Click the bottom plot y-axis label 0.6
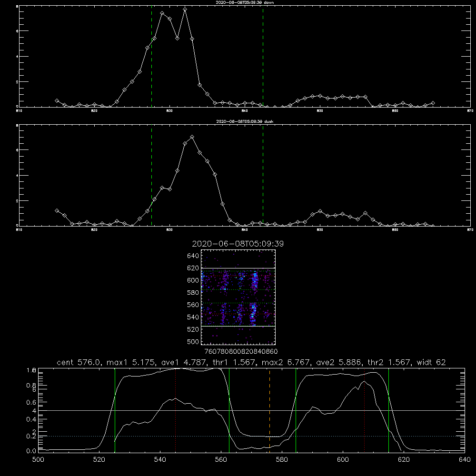The width and height of the screenshot is (476, 476). (31, 402)
